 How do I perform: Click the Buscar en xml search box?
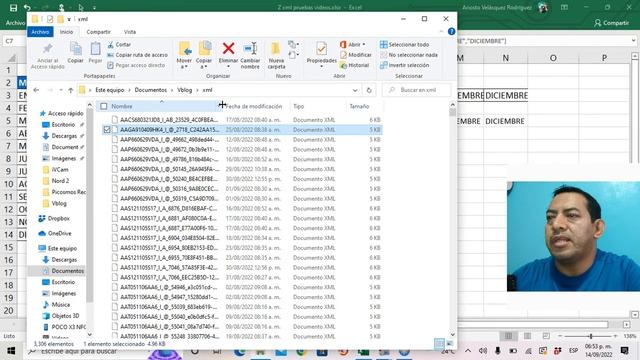(417, 90)
